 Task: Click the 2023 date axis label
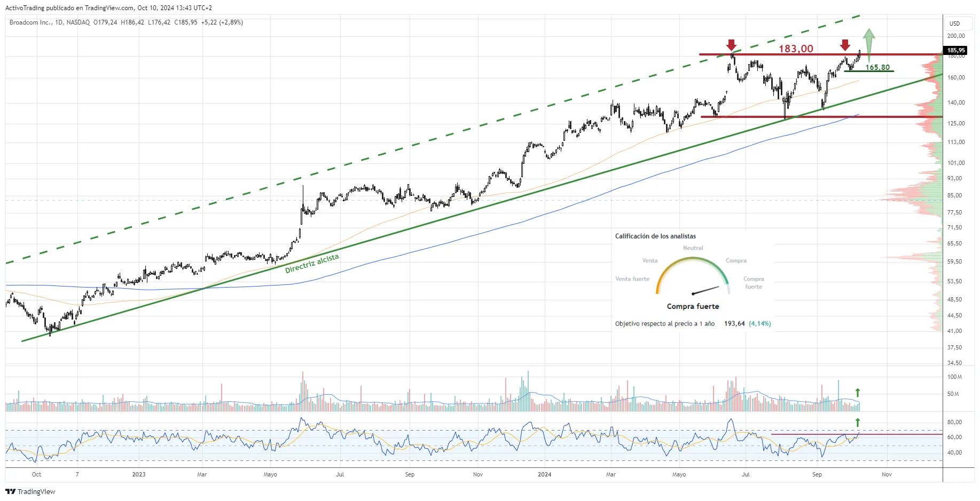coord(139,474)
